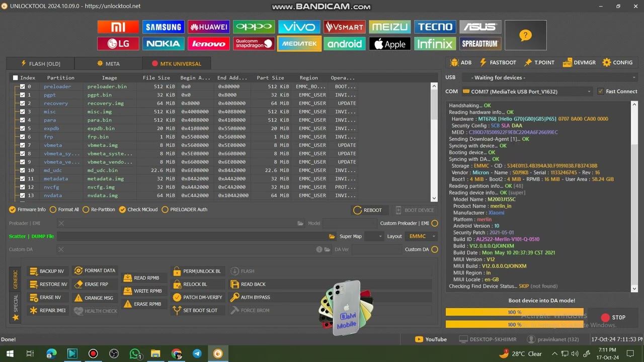Viewport: 644px width, 362px height.
Task: Select the Infinix brand logo
Action: pyautogui.click(x=435, y=44)
